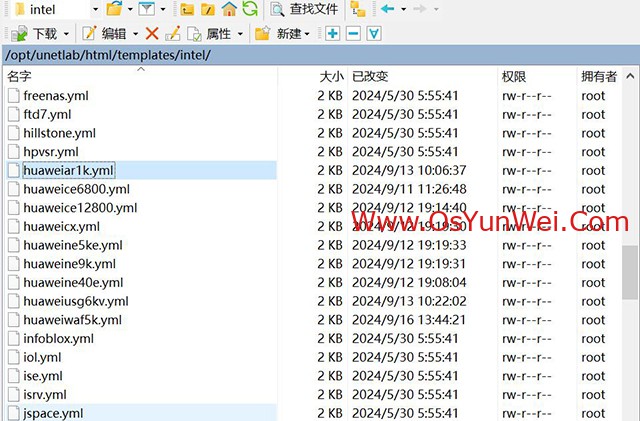Open the 新建 new item dropdown
This screenshot has height=421, width=640.
pyautogui.click(x=307, y=34)
